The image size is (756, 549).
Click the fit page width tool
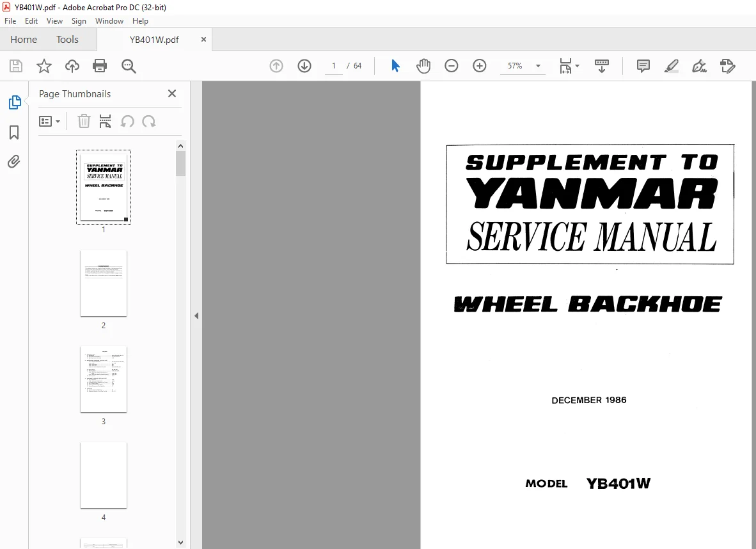click(565, 66)
